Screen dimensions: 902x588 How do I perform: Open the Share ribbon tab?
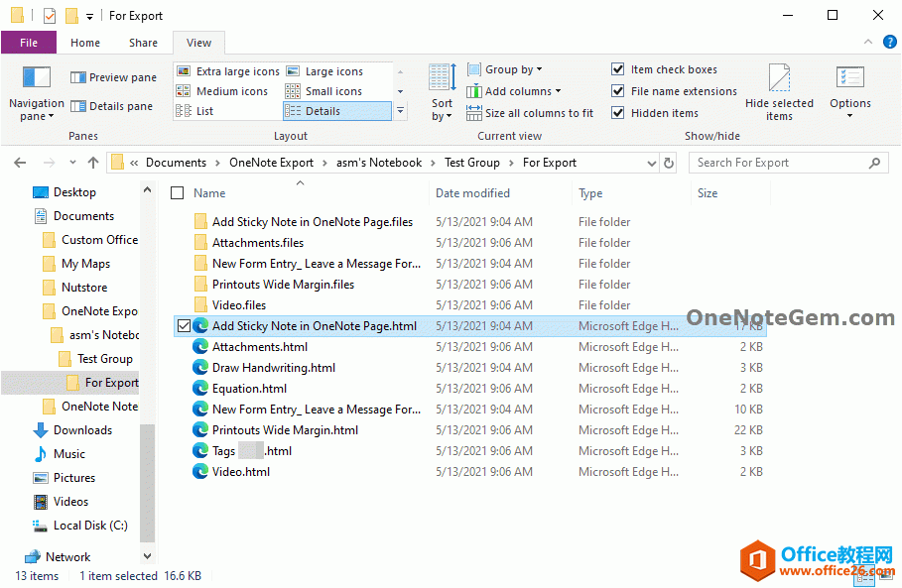tap(143, 42)
